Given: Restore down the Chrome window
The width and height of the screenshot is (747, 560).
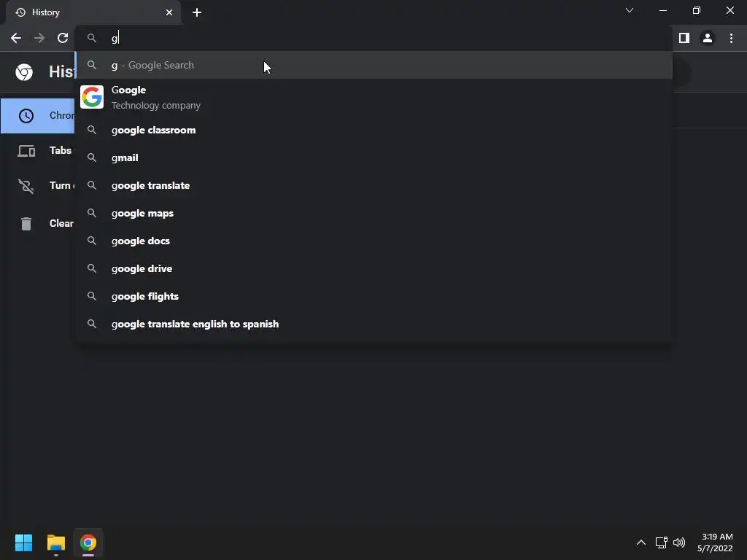Looking at the screenshot, I should tap(697, 10).
